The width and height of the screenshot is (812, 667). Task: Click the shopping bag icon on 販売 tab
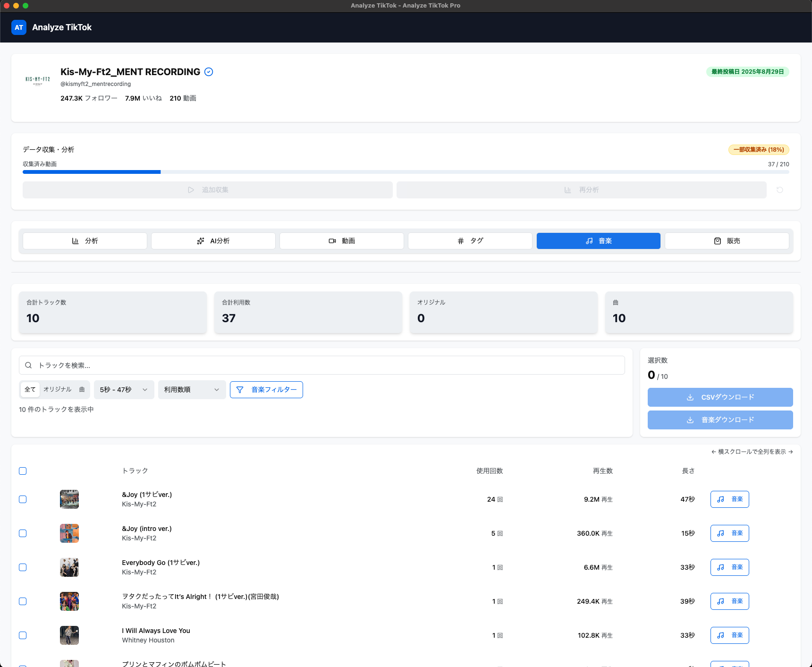pyautogui.click(x=717, y=240)
